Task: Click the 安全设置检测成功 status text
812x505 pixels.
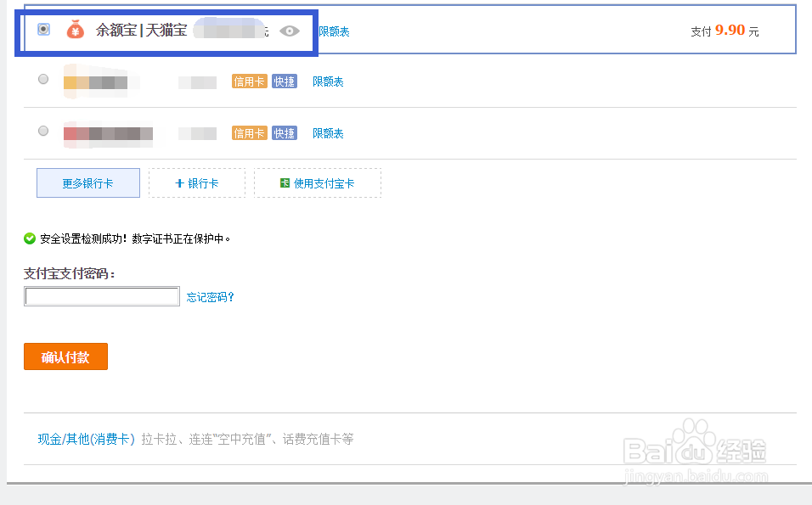Action: click(x=135, y=238)
